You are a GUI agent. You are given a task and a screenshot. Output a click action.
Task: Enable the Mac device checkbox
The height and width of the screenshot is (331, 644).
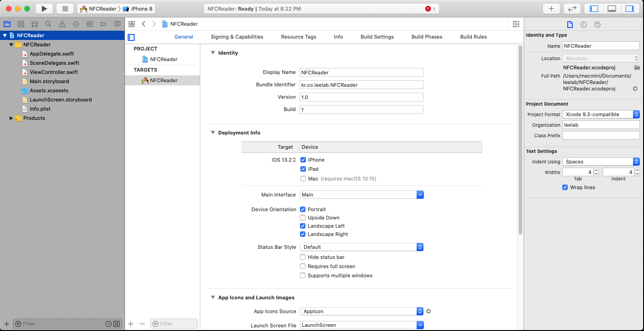point(303,179)
